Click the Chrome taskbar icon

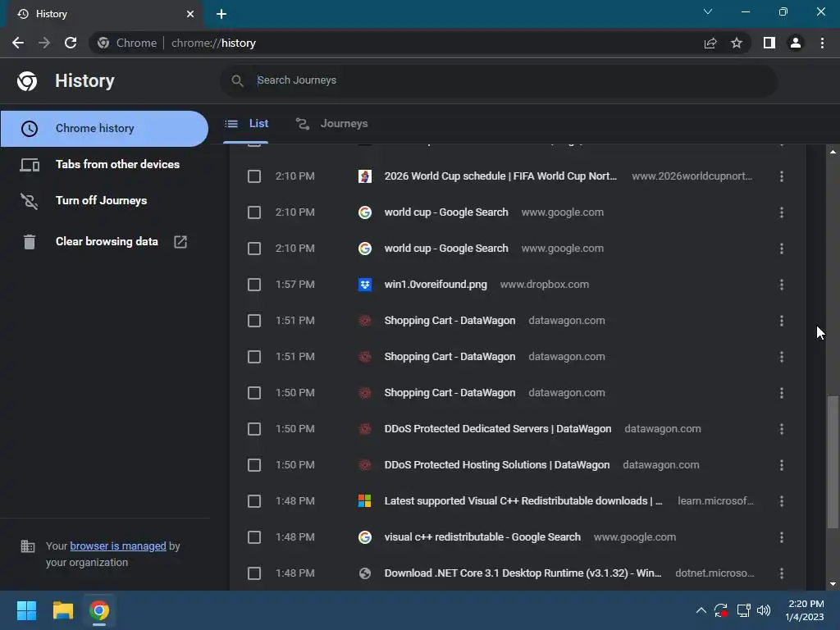click(98, 610)
